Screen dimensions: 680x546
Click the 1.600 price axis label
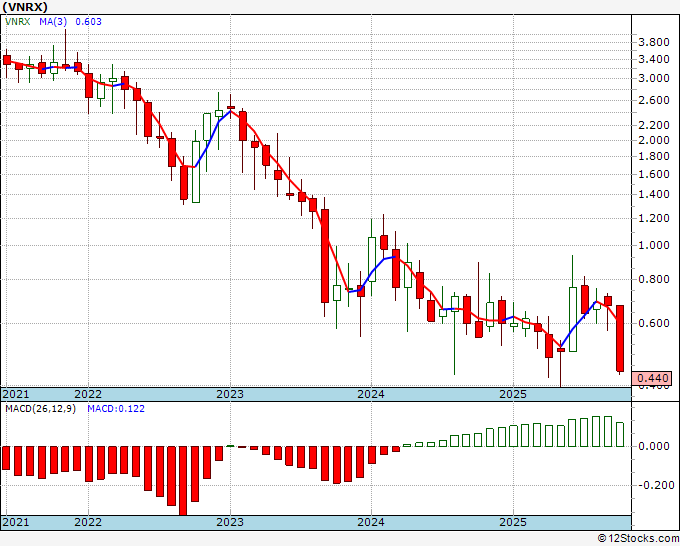point(654,174)
